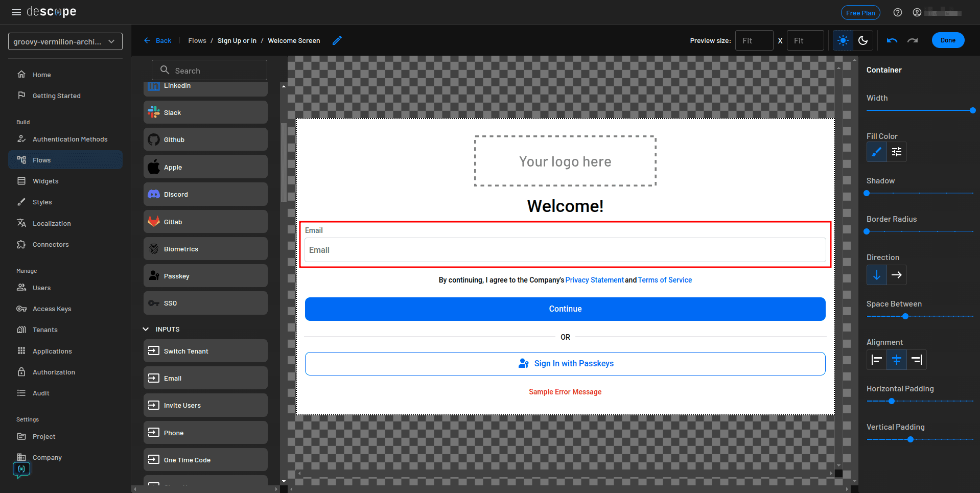Open the help question mark menu
Image resolution: width=980 pixels, height=493 pixels.
coord(897,12)
